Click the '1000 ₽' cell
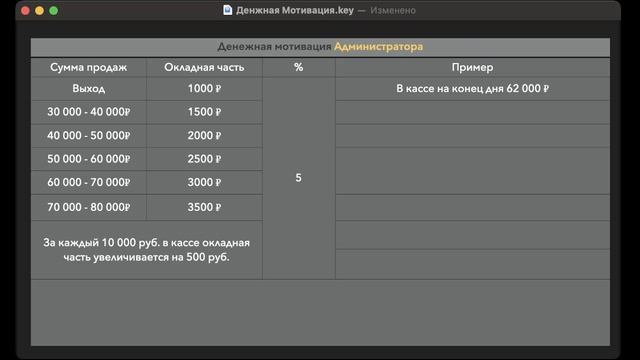This screenshot has width=640, height=360. [x=204, y=89]
